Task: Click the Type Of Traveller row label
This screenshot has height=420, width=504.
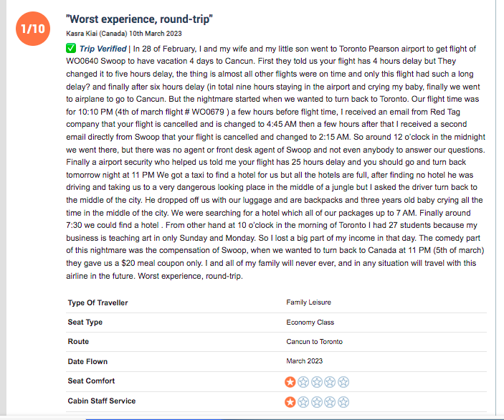Action: pyautogui.click(x=98, y=302)
